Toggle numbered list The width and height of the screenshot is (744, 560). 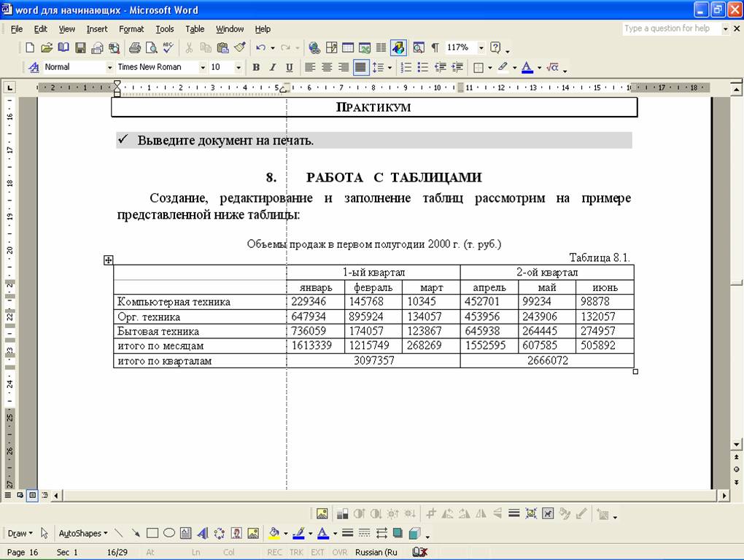[x=406, y=67]
